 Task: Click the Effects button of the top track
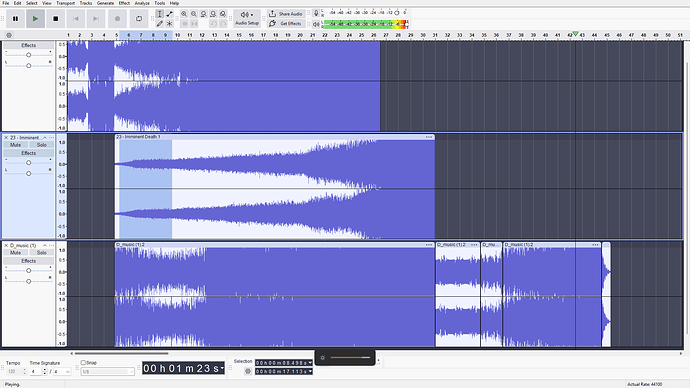29,45
